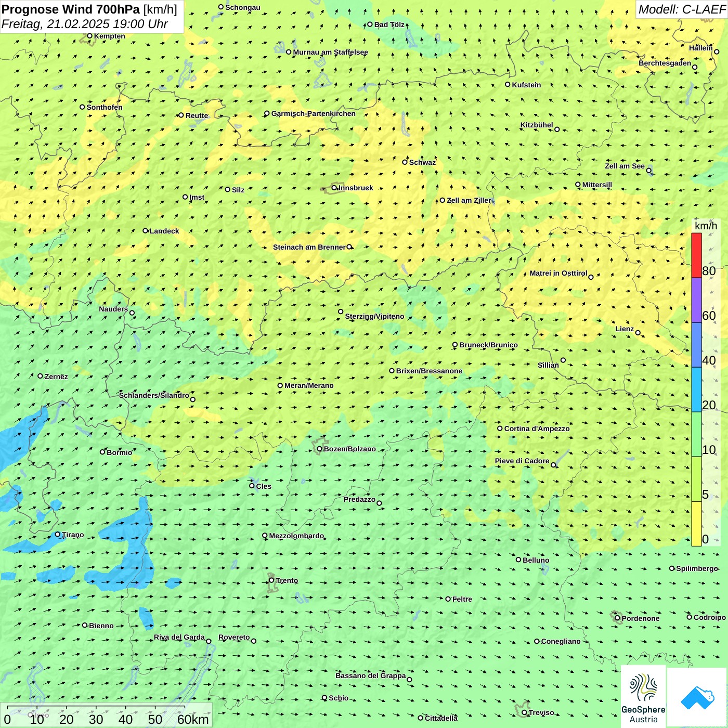The width and height of the screenshot is (728, 728).
Task: Click the 'Sterzing/Vipiteno' label
Action: [x=374, y=316]
